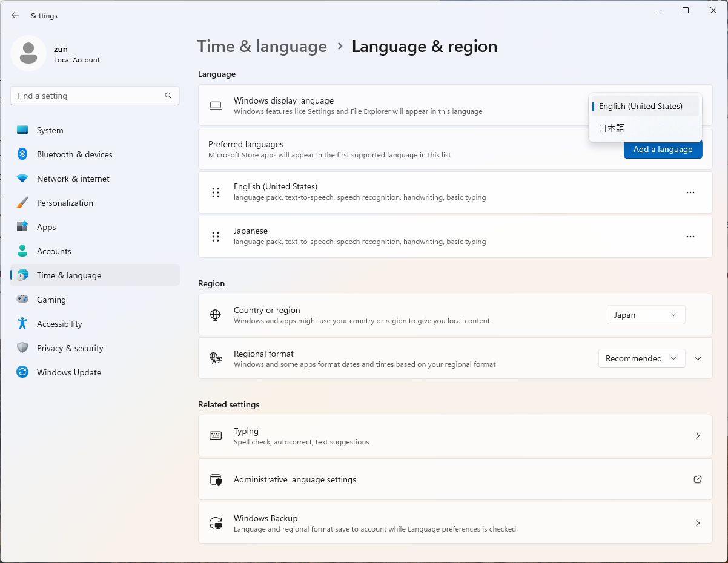This screenshot has width=728, height=563.
Task: Click the Gaming controller icon
Action: pos(22,300)
